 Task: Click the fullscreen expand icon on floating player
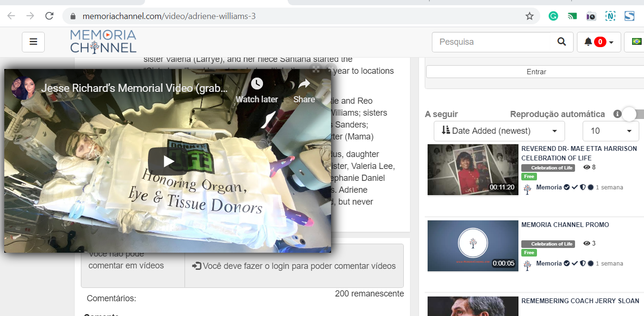316,69
